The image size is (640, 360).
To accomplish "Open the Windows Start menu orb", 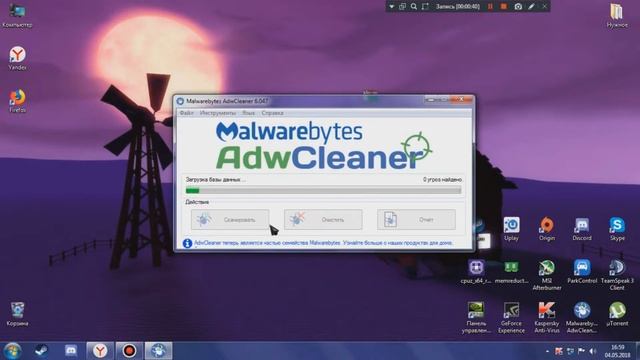I will [12, 351].
